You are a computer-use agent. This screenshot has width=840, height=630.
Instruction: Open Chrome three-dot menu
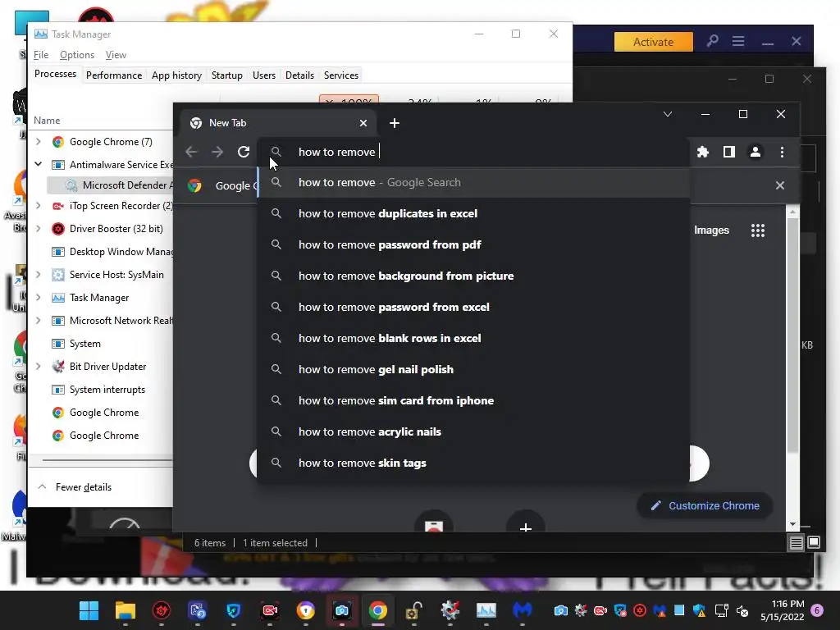click(x=782, y=152)
